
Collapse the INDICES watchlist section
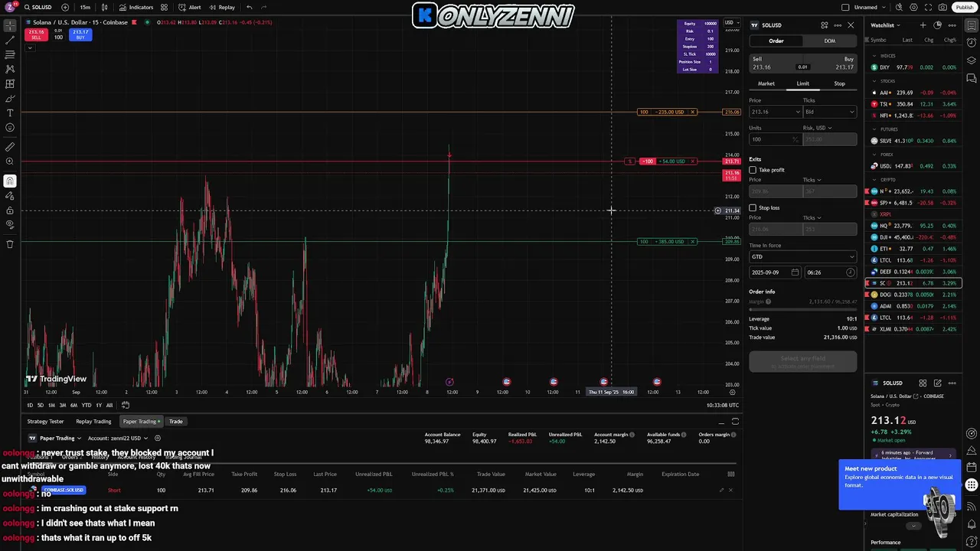click(874, 56)
